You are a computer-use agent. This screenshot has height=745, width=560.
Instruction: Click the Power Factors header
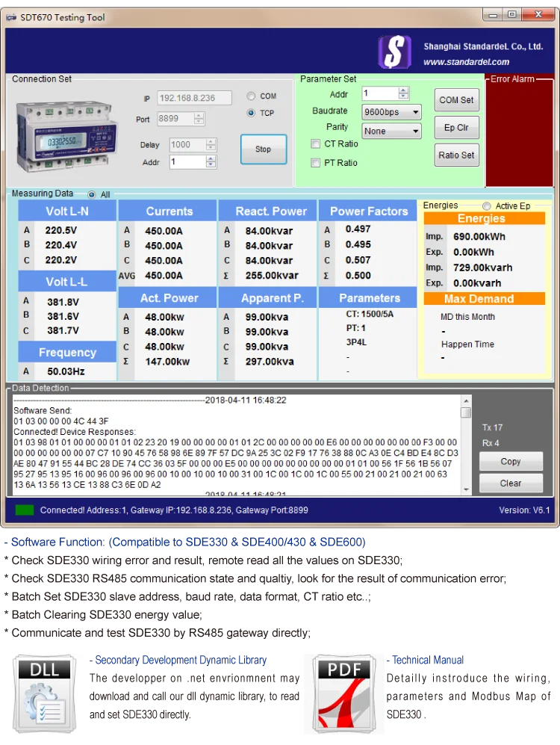point(369,211)
